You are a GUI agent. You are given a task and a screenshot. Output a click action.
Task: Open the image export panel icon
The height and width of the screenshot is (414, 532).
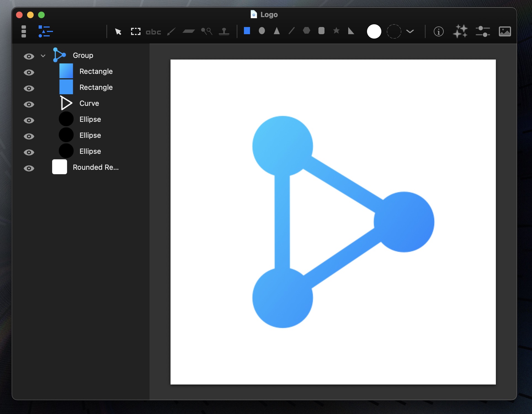[x=505, y=31]
